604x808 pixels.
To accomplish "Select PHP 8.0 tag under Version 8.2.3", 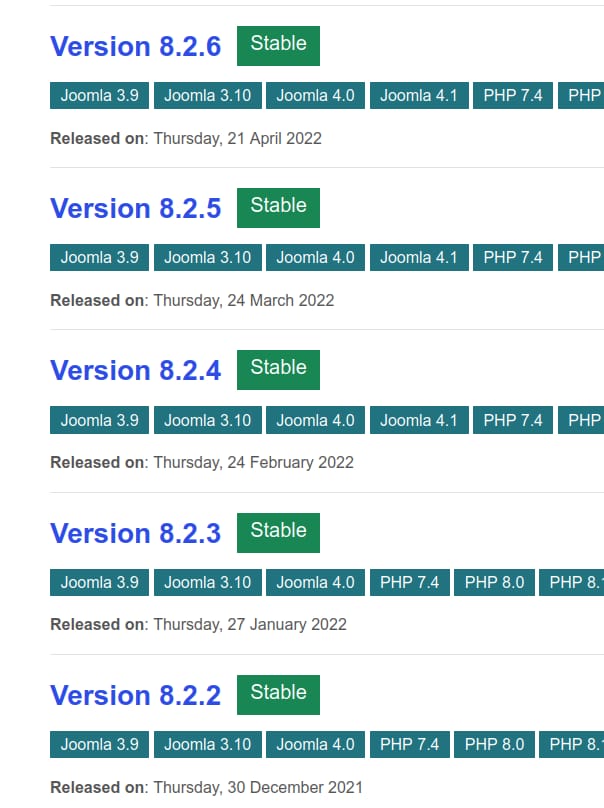I will click(x=494, y=582).
